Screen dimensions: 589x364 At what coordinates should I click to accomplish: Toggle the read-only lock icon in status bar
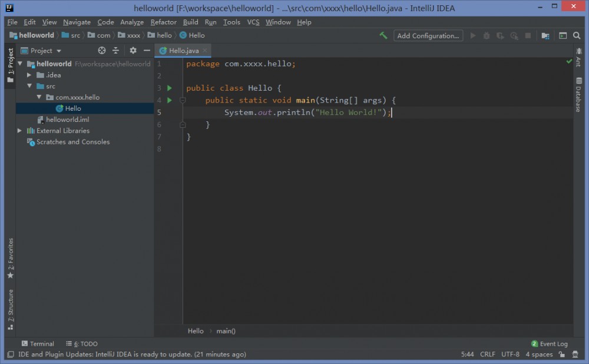click(561, 354)
